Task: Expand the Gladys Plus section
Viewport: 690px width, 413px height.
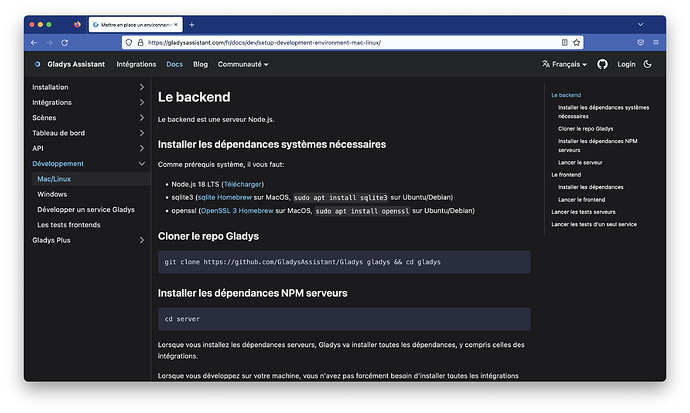Action: (142, 240)
